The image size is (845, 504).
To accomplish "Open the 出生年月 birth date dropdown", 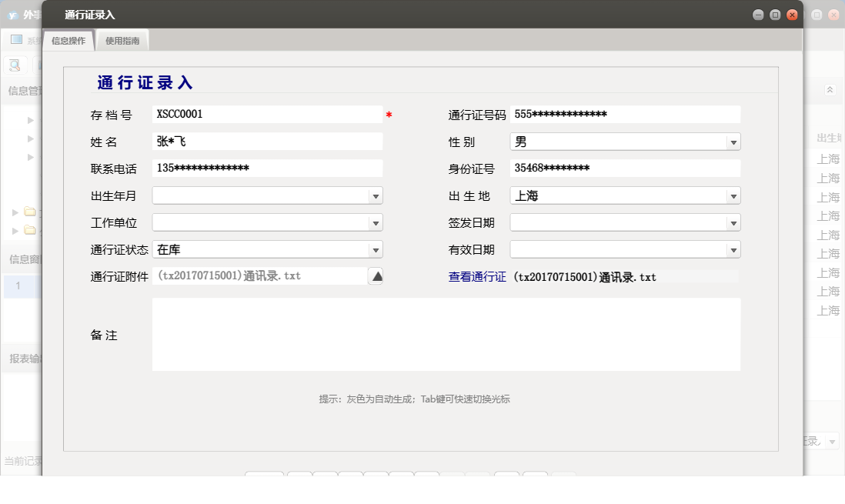I will [375, 195].
